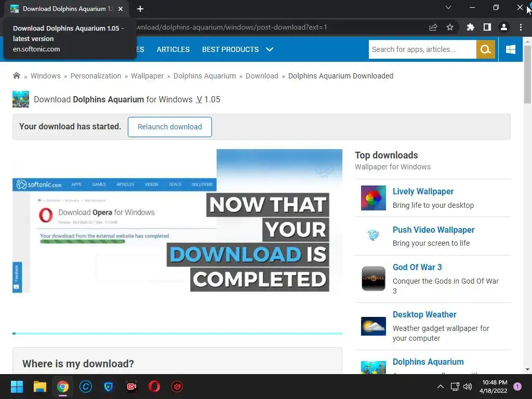
Task: Seek on the video progress bar
Action: coord(178,334)
